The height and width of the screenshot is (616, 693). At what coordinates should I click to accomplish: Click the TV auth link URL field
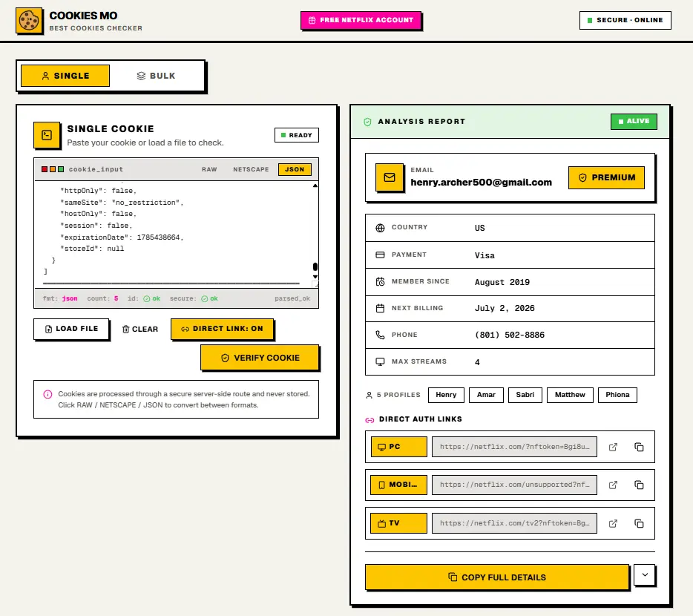(x=514, y=523)
